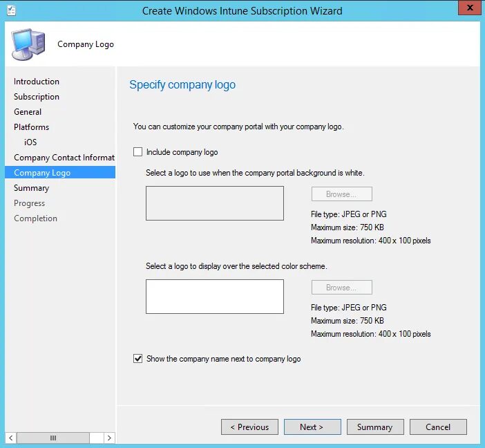This screenshot has height=448, width=485.
Task: Go to the Introduction step in the sidebar
Action: 37,82
